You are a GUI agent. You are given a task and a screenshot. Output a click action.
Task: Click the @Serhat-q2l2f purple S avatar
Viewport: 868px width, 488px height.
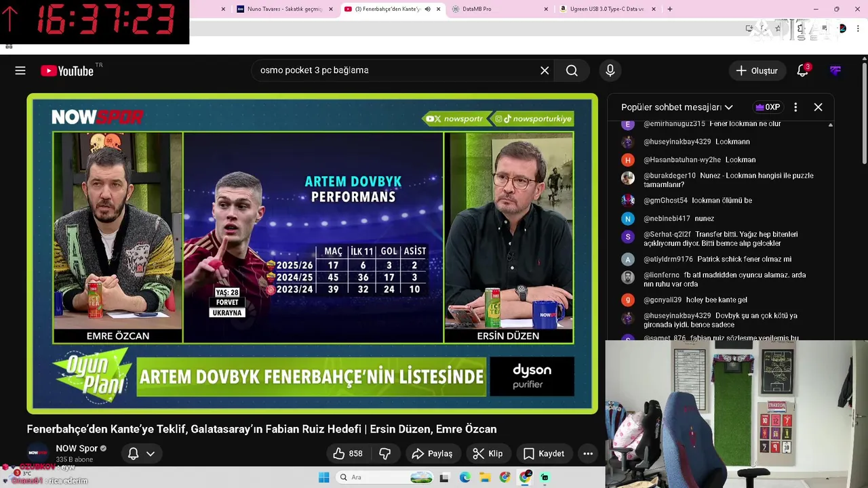point(628,237)
